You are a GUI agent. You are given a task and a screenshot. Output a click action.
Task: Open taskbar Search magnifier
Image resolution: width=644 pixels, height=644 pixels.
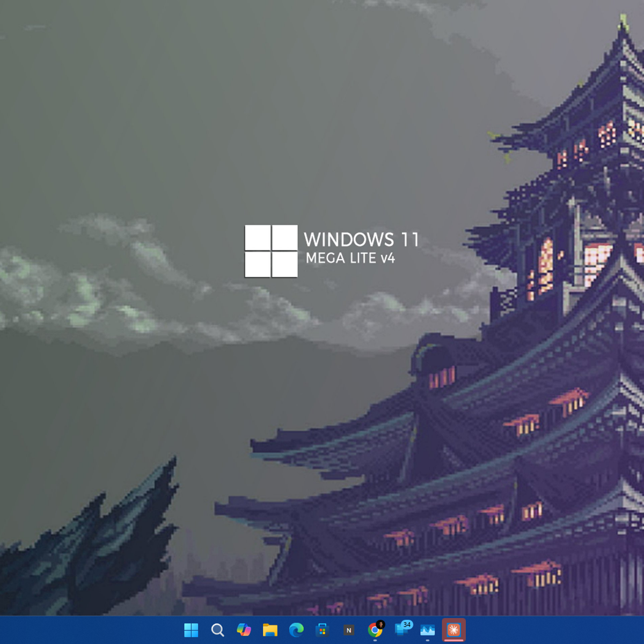[x=217, y=630]
